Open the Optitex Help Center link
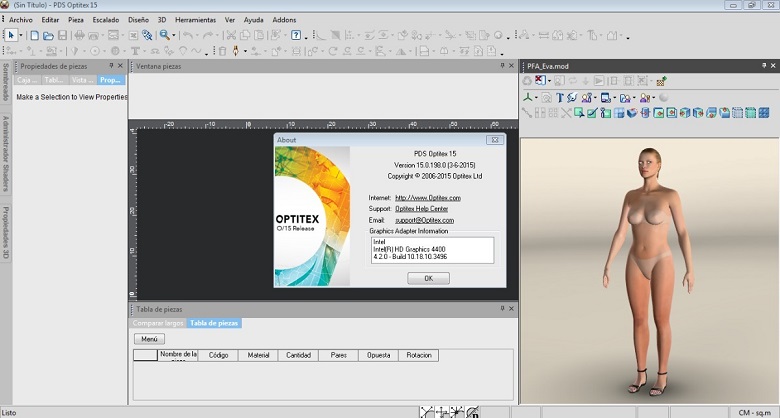 [421, 209]
